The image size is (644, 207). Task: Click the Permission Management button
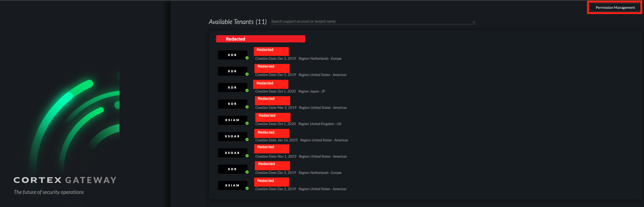coord(615,7)
